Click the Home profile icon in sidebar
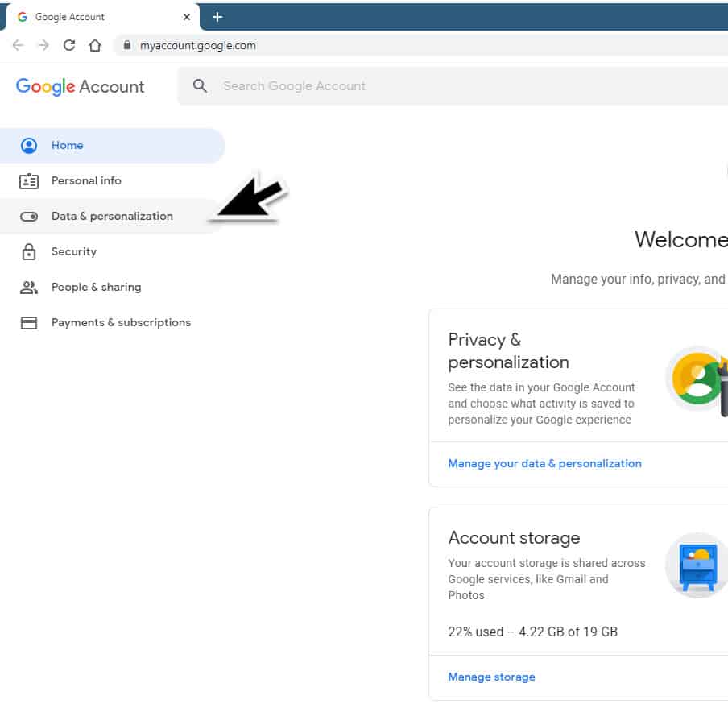Screen dimensions: 728x704 29,145
